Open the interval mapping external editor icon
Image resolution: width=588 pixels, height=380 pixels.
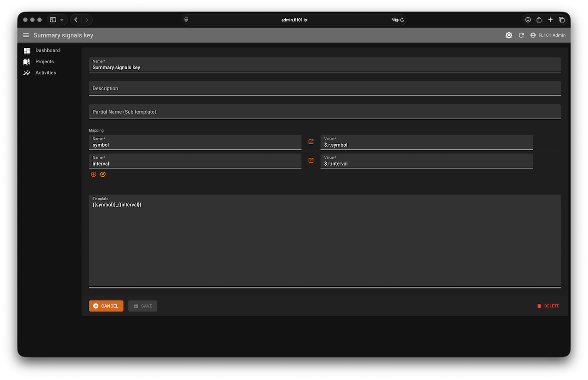[311, 161]
